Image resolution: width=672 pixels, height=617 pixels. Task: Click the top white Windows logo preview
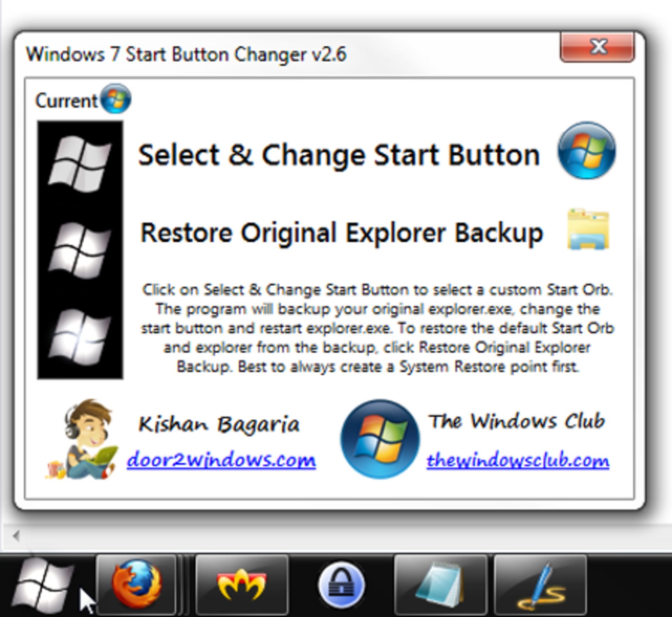coord(80,164)
